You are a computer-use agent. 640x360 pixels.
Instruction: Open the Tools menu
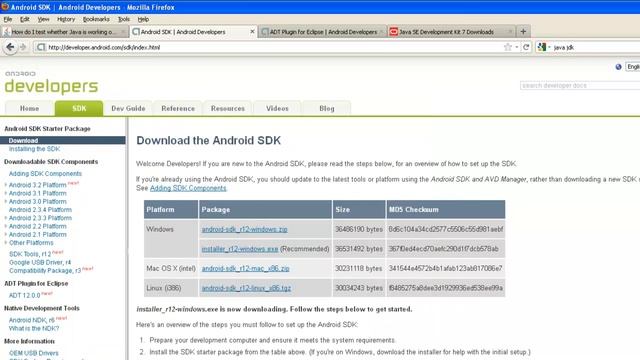(x=124, y=19)
